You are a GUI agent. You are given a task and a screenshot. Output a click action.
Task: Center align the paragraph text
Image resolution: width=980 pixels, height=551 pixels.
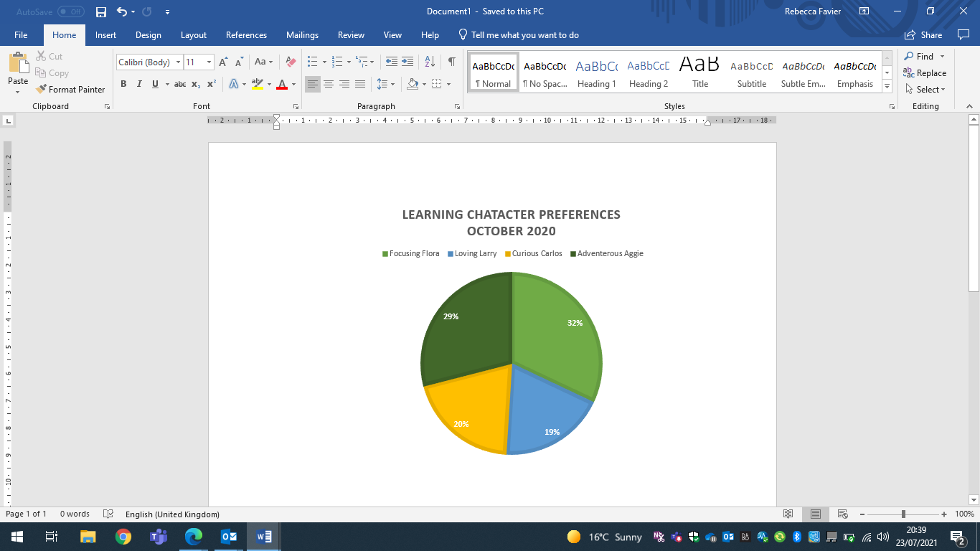pos(329,84)
